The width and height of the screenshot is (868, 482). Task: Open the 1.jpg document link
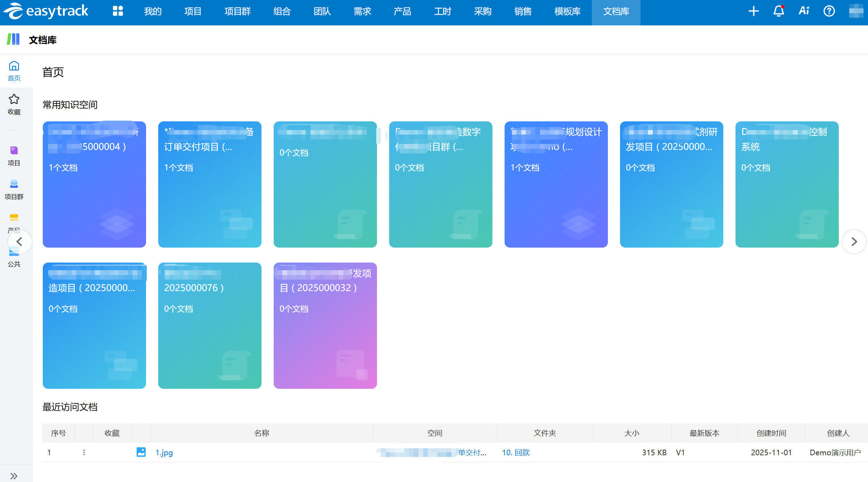point(164,452)
